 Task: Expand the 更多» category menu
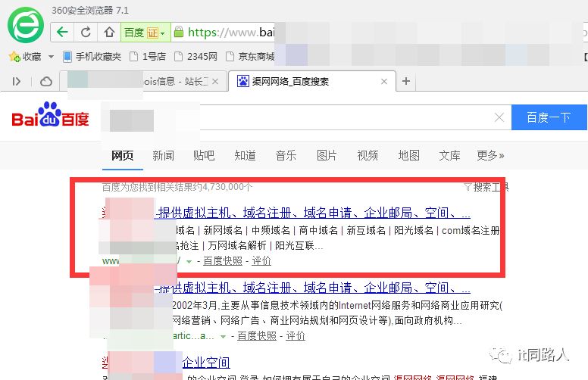click(x=490, y=155)
